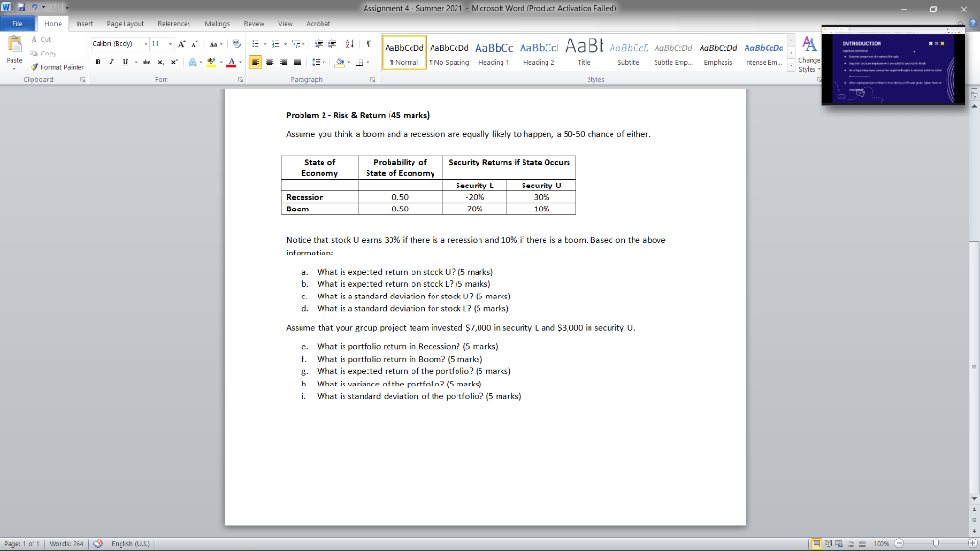The image size is (980, 551).
Task: Select the Draft view icon in status bar
Action: tap(862, 542)
